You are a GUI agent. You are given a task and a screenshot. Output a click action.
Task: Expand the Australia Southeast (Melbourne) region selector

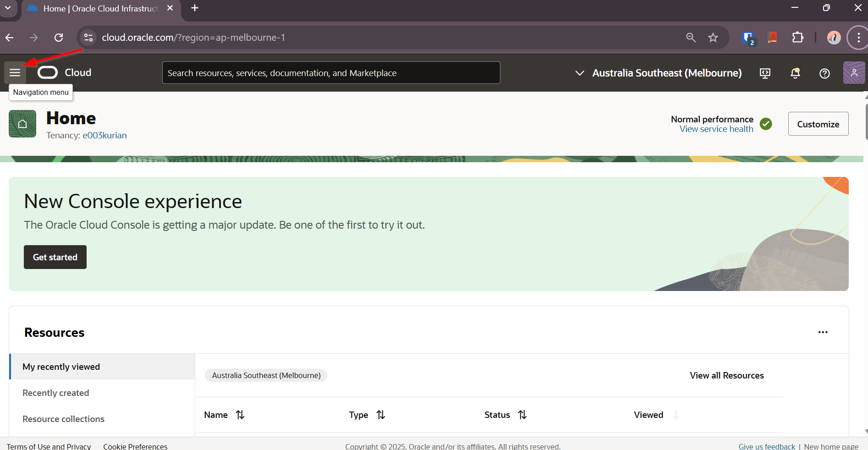658,73
